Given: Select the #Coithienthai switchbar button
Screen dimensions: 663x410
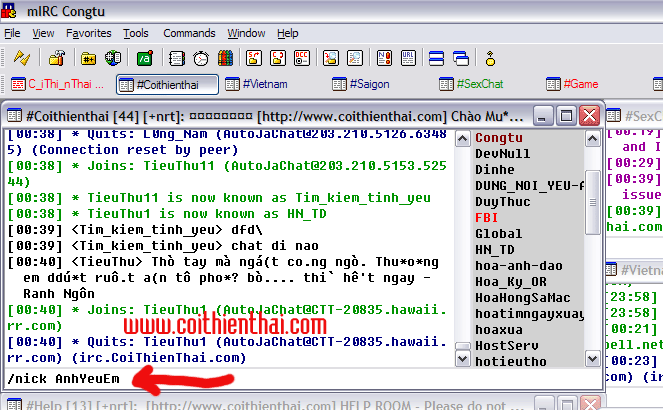Looking at the screenshot, I should click(167, 85).
